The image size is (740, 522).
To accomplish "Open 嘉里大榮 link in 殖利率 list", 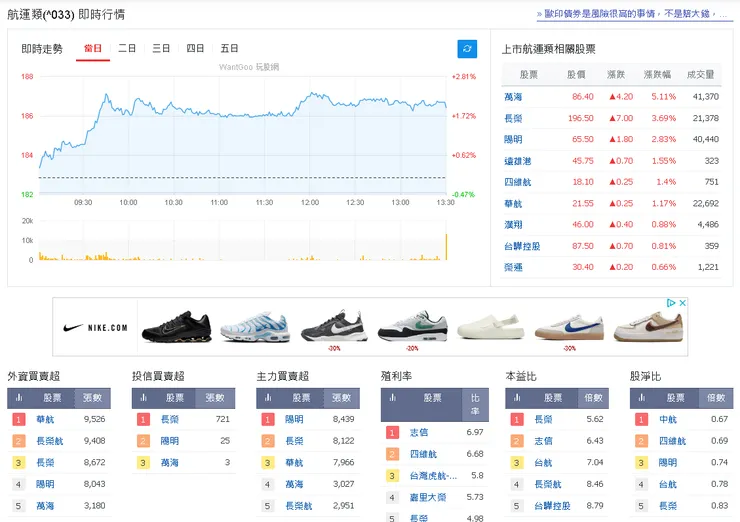I will pos(428,497).
